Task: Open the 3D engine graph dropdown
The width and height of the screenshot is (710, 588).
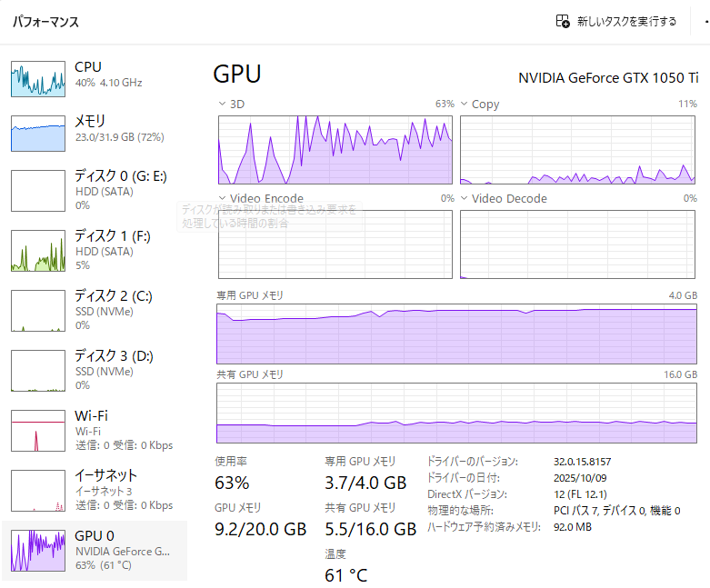Action: [223, 105]
